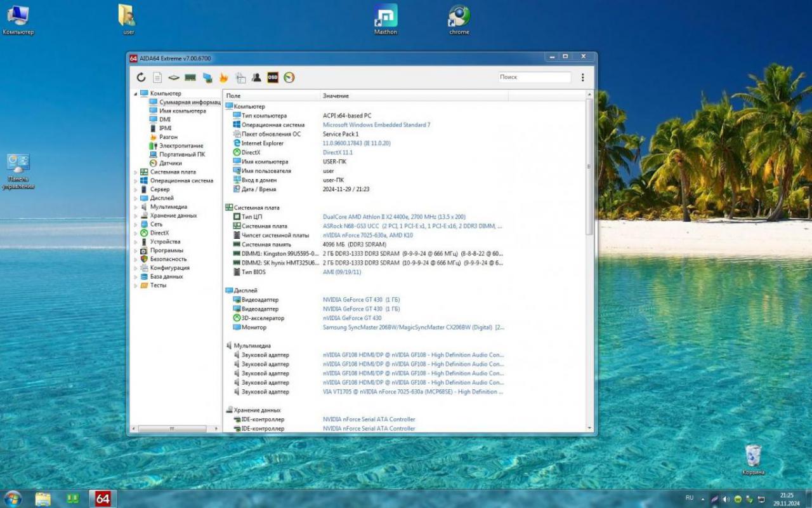The height and width of the screenshot is (508, 812).
Task: Expand the Системная плата tree node
Action: tap(135, 172)
